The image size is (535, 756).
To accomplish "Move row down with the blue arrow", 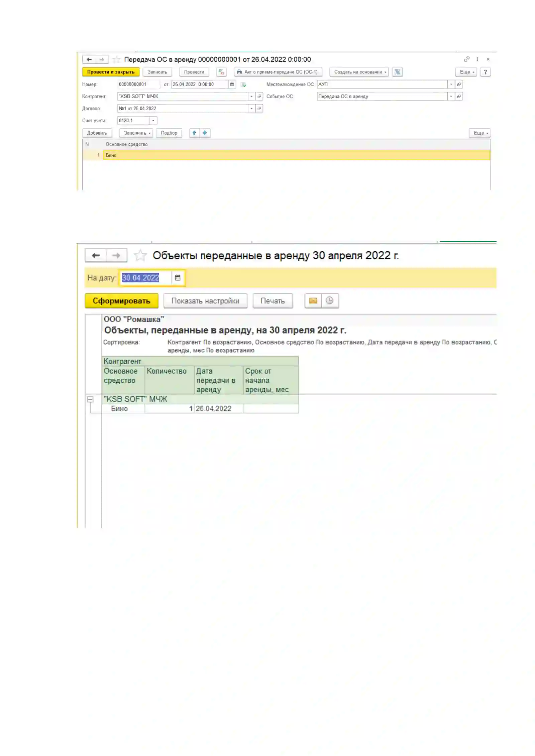I will tap(205, 133).
